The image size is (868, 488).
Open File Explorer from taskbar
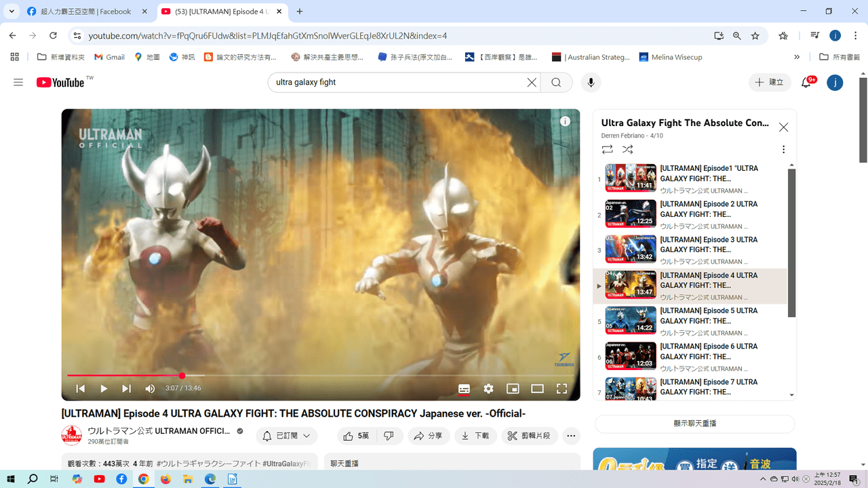(188, 479)
